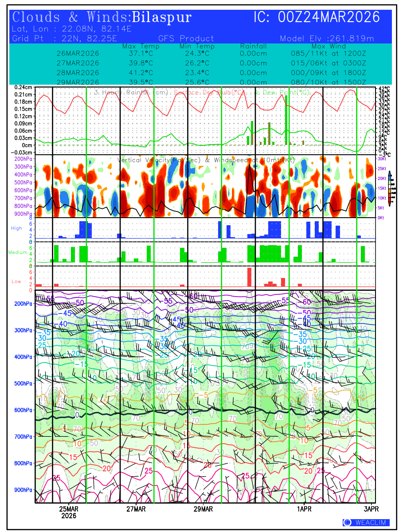Click the 1APR time axis label
Viewport: 399px width, 532px height.
click(x=304, y=509)
